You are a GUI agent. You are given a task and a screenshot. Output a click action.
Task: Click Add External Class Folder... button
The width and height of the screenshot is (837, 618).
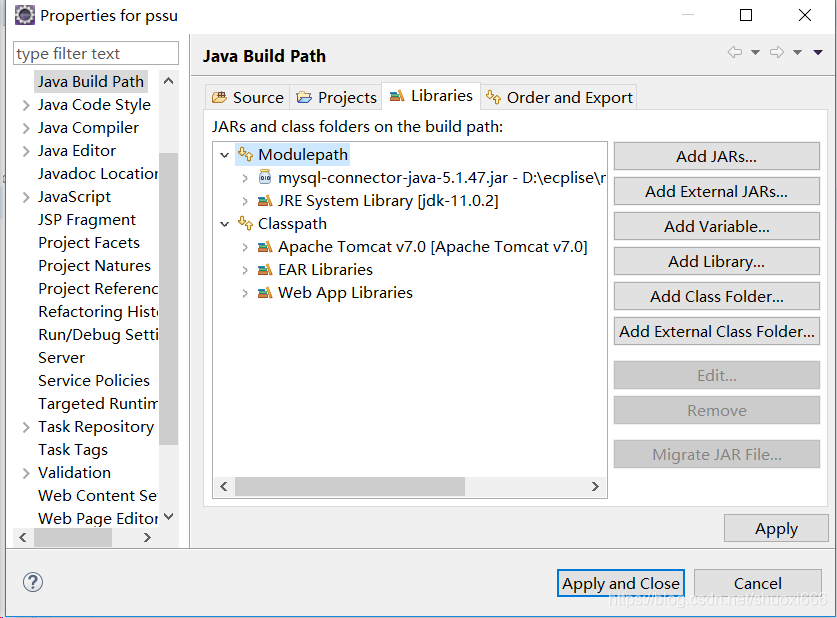coord(716,331)
